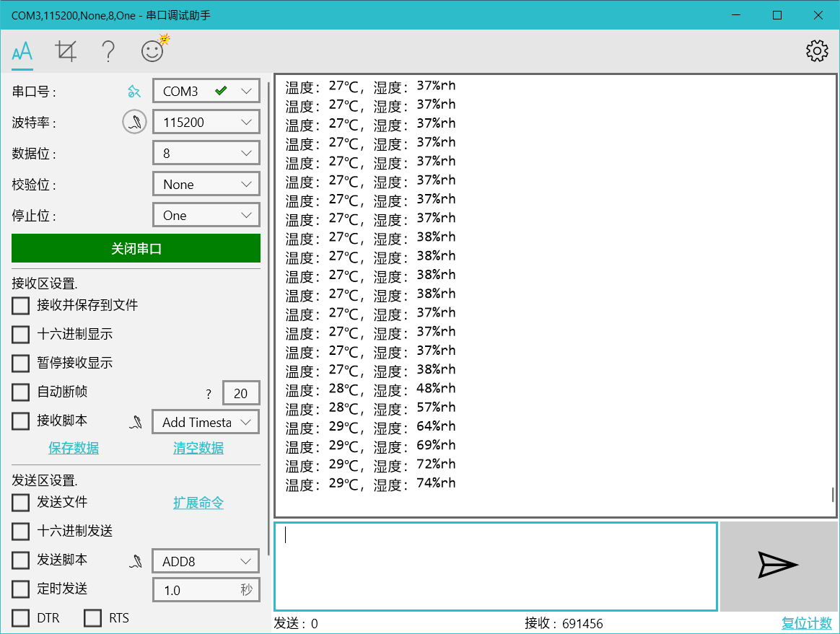
Task: Check the 发送文件 checkbox
Action: [x=20, y=503]
